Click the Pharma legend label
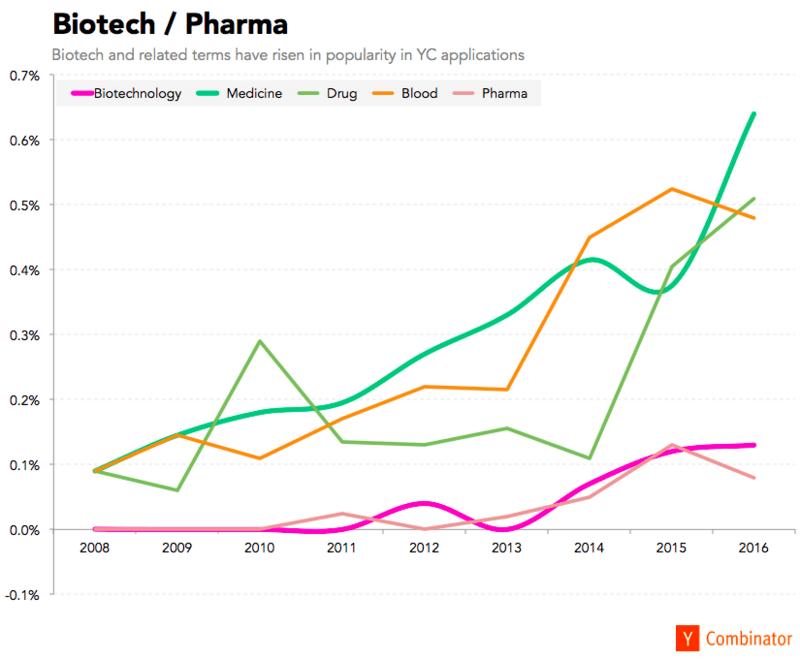The height and width of the screenshot is (660, 800). coord(505,93)
